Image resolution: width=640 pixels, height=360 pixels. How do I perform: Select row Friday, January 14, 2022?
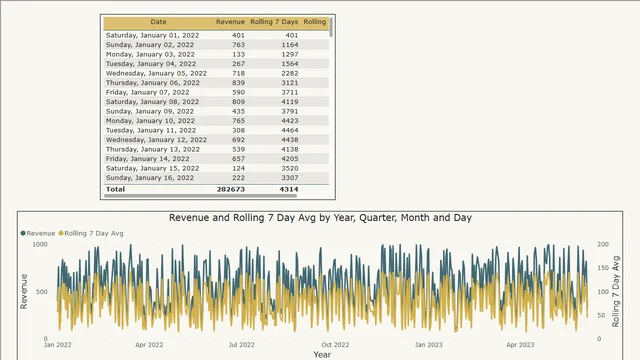point(216,159)
